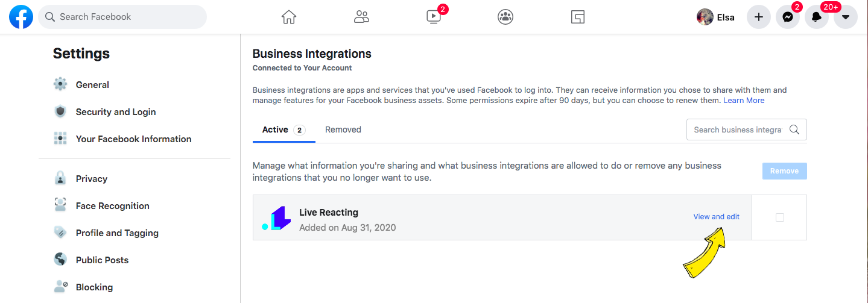The height and width of the screenshot is (303, 868).
Task: Open the Gaming icon in top navigation
Action: (x=578, y=17)
